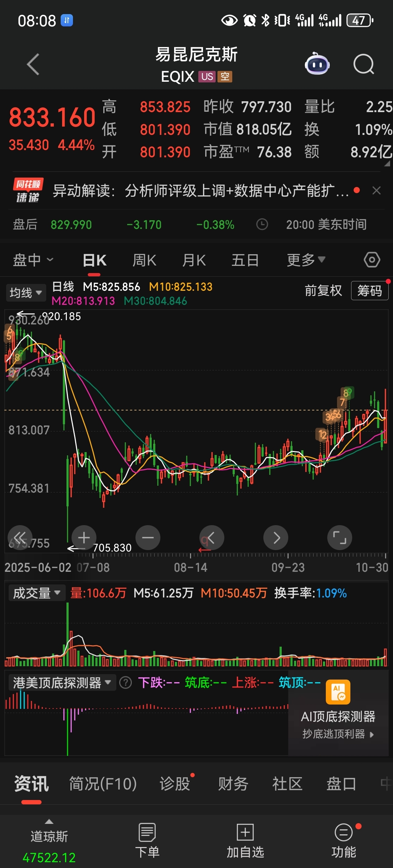This screenshot has width=393, height=868.
Task: Tap the tallest green volume bar
Action: 68,634
